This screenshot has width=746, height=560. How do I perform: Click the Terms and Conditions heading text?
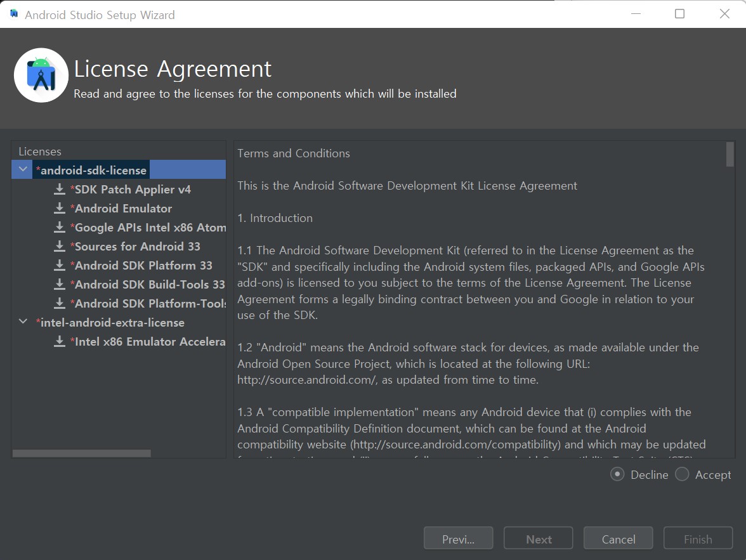[x=294, y=153]
